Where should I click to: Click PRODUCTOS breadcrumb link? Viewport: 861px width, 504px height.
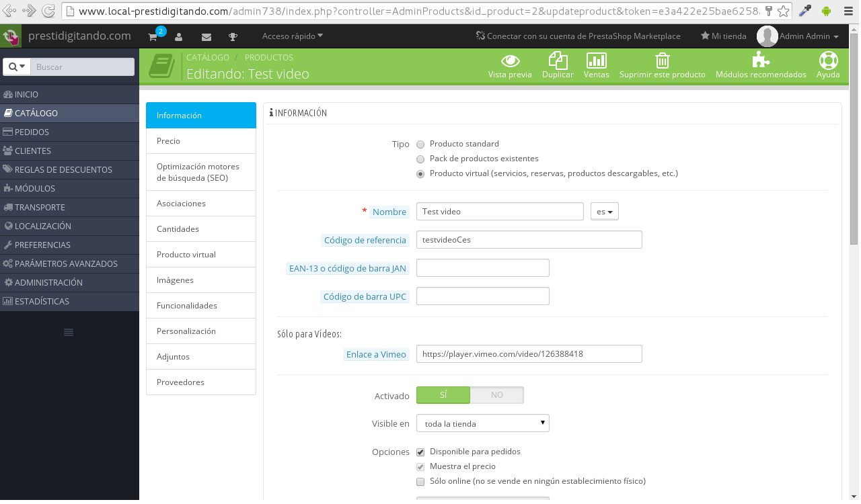269,58
